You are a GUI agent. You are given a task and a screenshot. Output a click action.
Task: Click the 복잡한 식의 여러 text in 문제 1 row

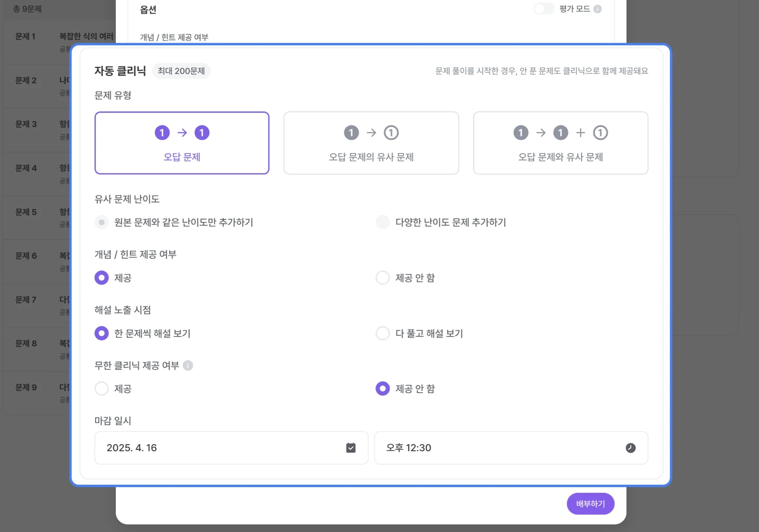(x=86, y=36)
